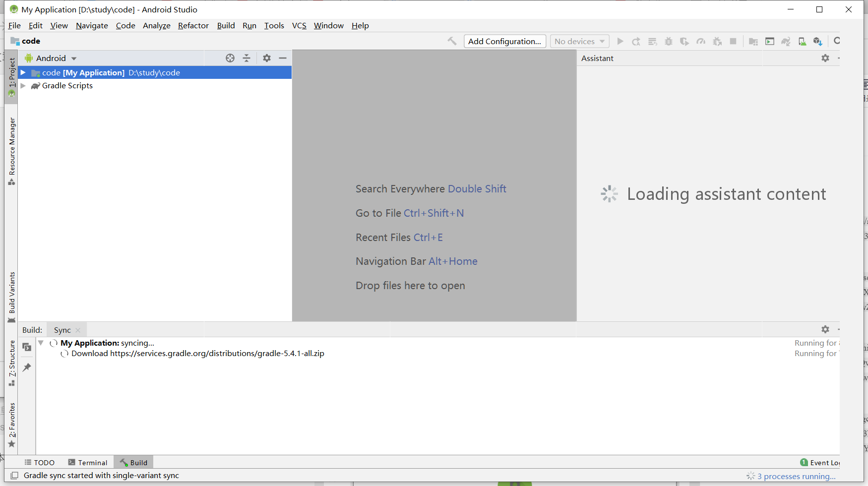The height and width of the screenshot is (486, 868).
Task: Click Gradle sync started status message
Action: [101, 476]
